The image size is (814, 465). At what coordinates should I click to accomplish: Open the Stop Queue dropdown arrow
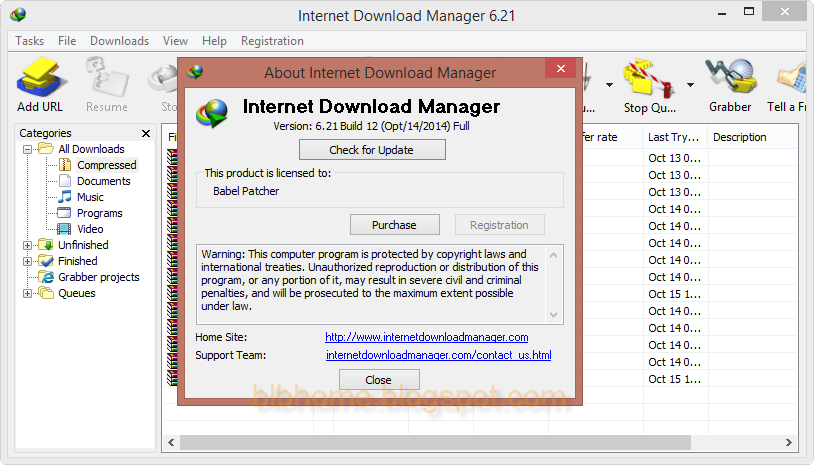(690, 85)
